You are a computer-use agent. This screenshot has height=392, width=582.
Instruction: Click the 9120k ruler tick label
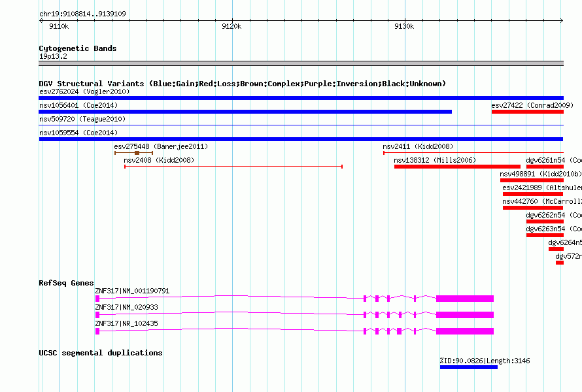point(231,26)
